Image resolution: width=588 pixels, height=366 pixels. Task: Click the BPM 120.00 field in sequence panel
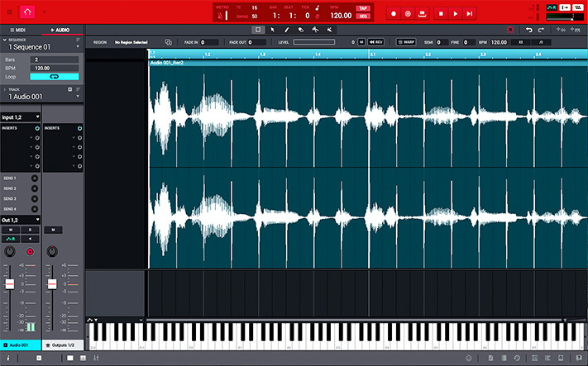click(55, 68)
